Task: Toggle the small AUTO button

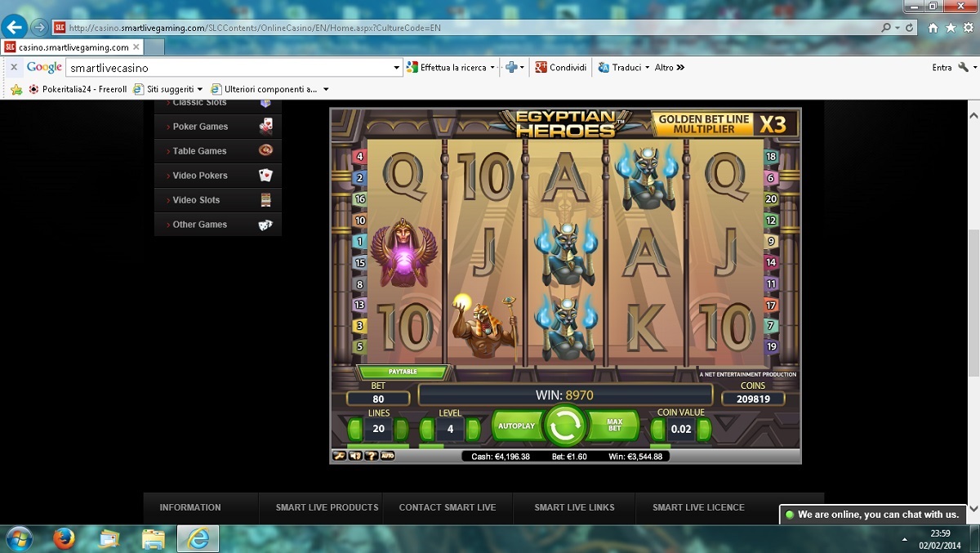Action: (x=387, y=456)
